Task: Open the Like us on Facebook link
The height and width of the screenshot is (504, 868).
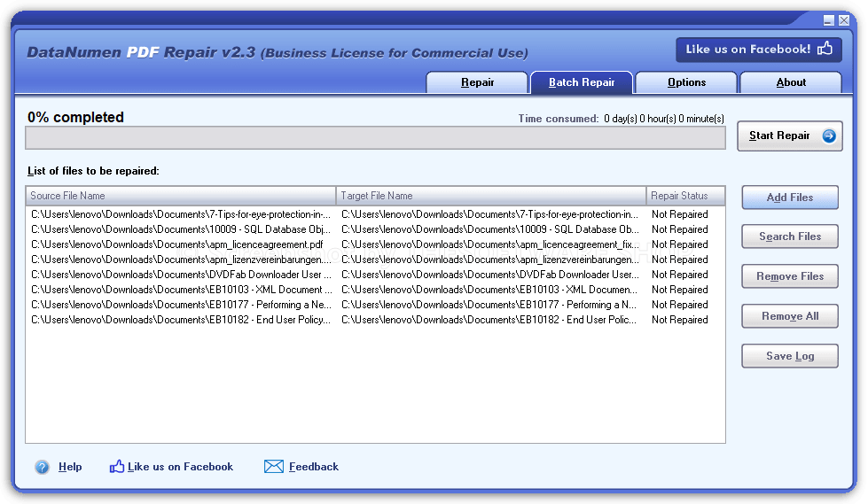Action: [181, 467]
